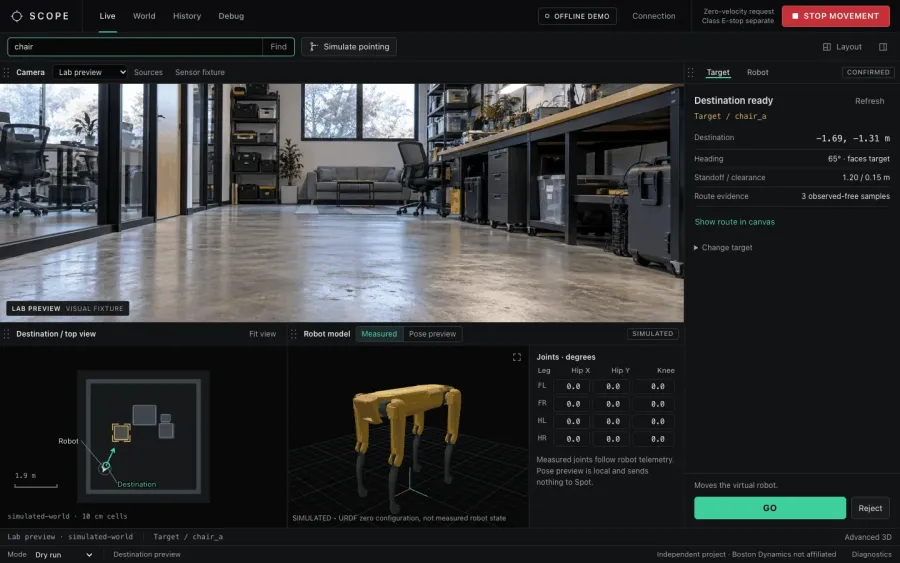This screenshot has width=900, height=563.
Task: Click the standoff value 1.20 / 0.15 m
Action: click(x=866, y=178)
